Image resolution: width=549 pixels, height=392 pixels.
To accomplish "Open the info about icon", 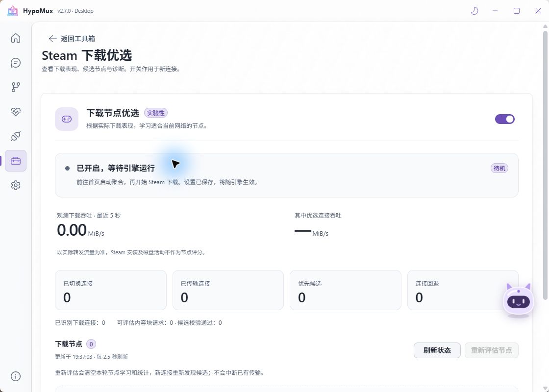I will pyautogui.click(x=15, y=376).
